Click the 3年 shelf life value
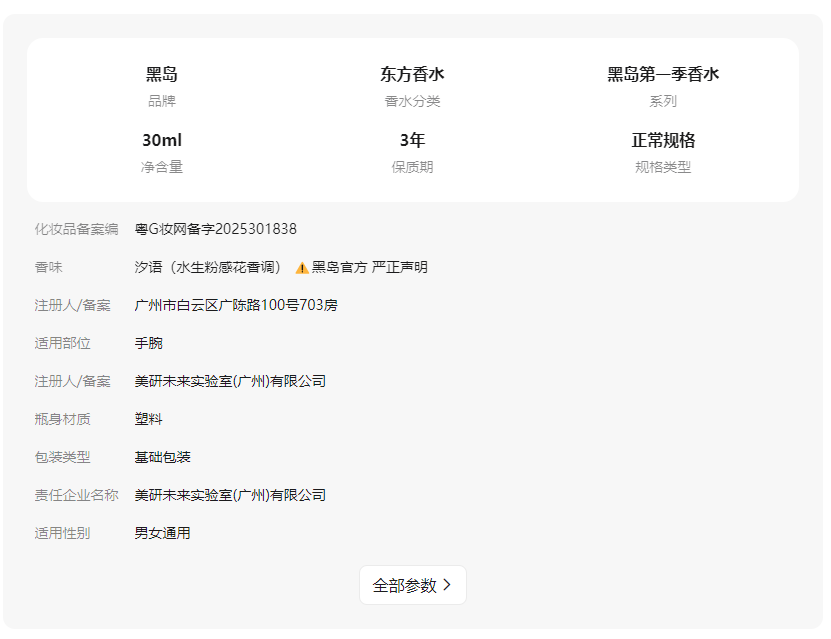Image resolution: width=831 pixels, height=639 pixels. click(412, 140)
